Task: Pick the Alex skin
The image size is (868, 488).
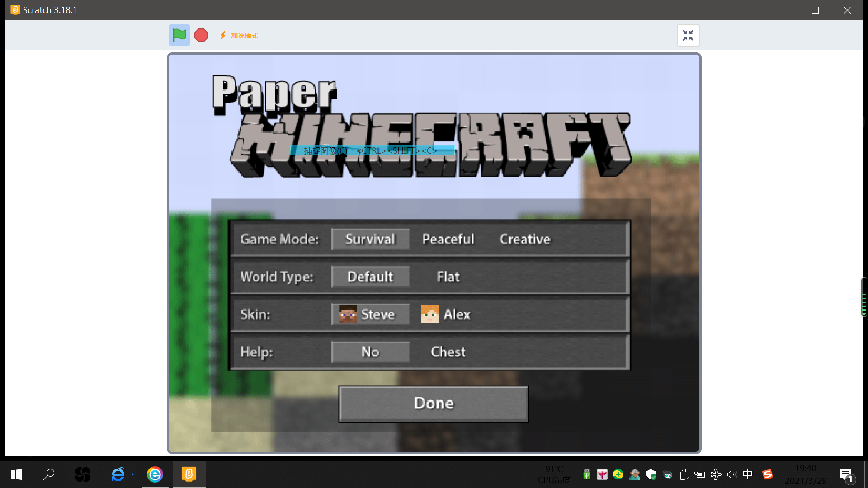Action: [446, 314]
